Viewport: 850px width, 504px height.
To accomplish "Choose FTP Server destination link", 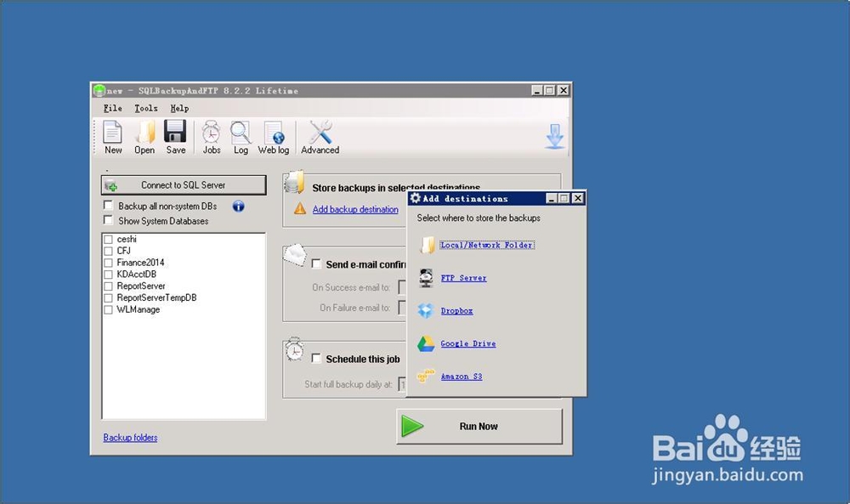I will [x=463, y=278].
